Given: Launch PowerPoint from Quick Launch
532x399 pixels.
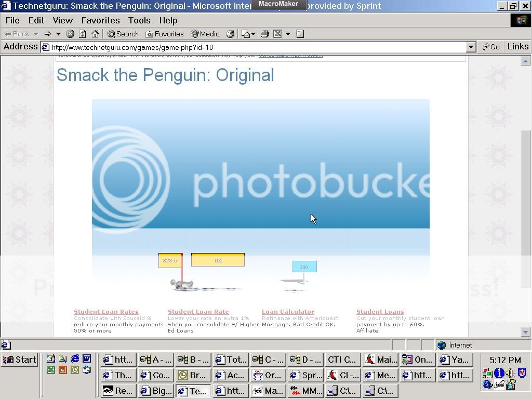Looking at the screenshot, I should click(x=63, y=370).
